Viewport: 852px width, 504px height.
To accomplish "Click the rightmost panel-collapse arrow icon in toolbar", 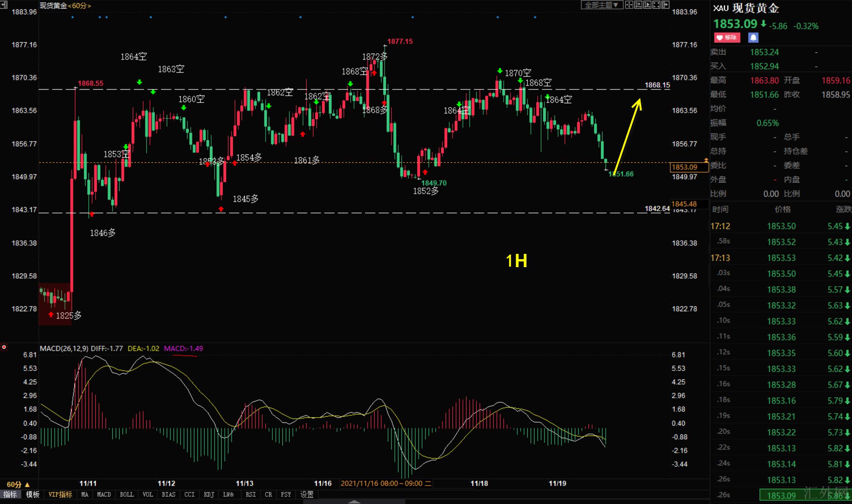I will 665,5.
